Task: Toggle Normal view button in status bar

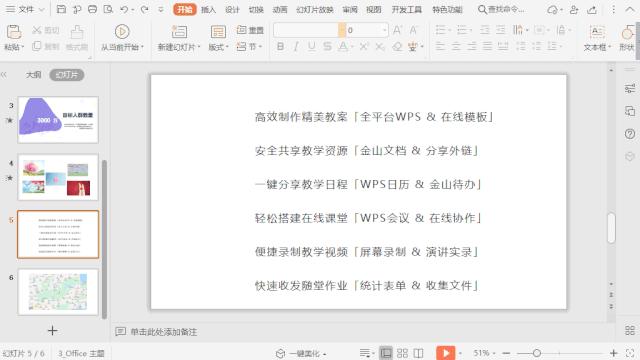Action: (386, 353)
